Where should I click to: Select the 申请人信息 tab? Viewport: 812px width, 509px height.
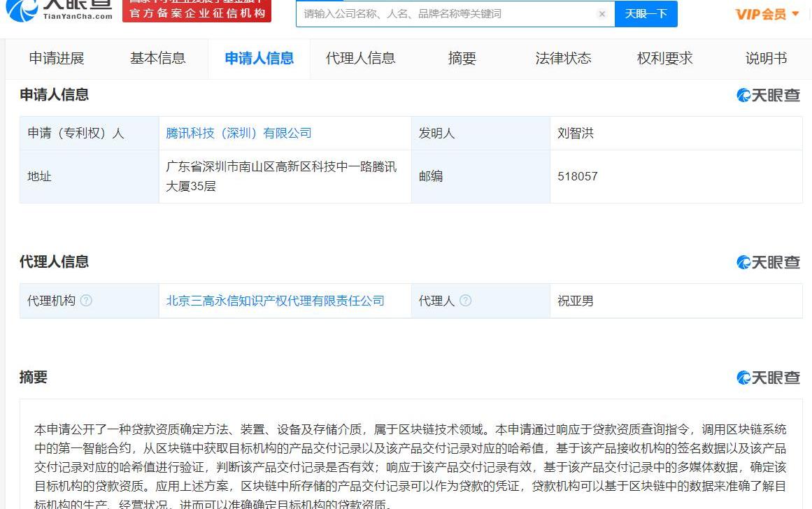click(259, 59)
